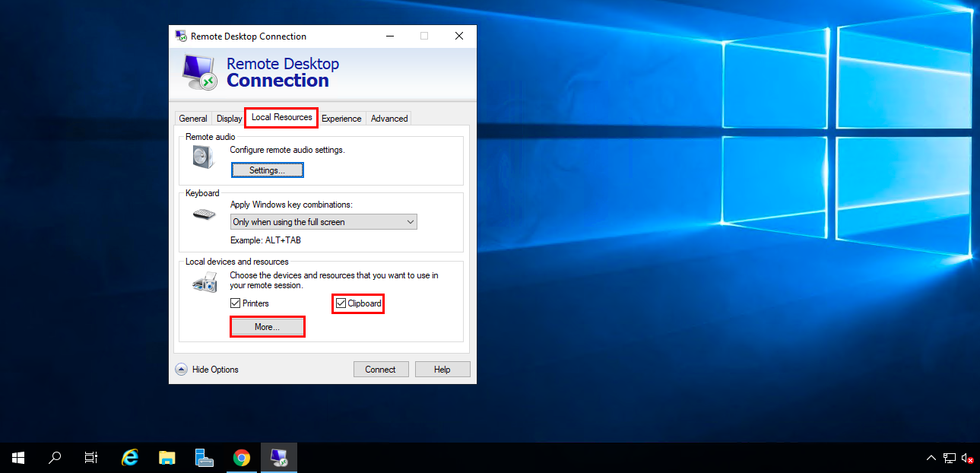Image resolution: width=980 pixels, height=473 pixels.
Task: Switch to the General tab
Action: (193, 119)
